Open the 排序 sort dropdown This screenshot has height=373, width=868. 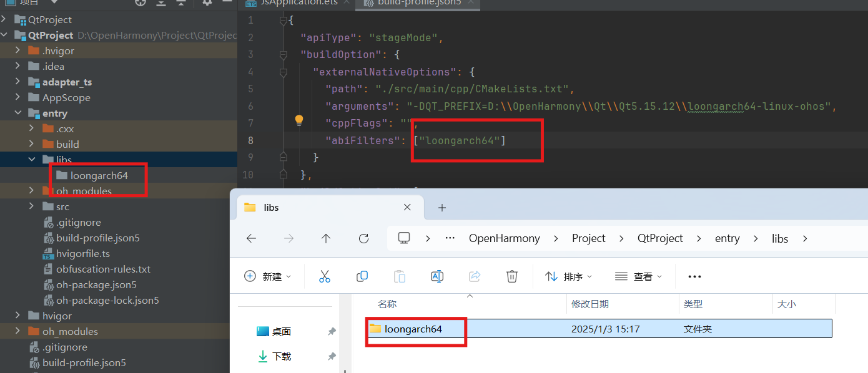coord(568,276)
